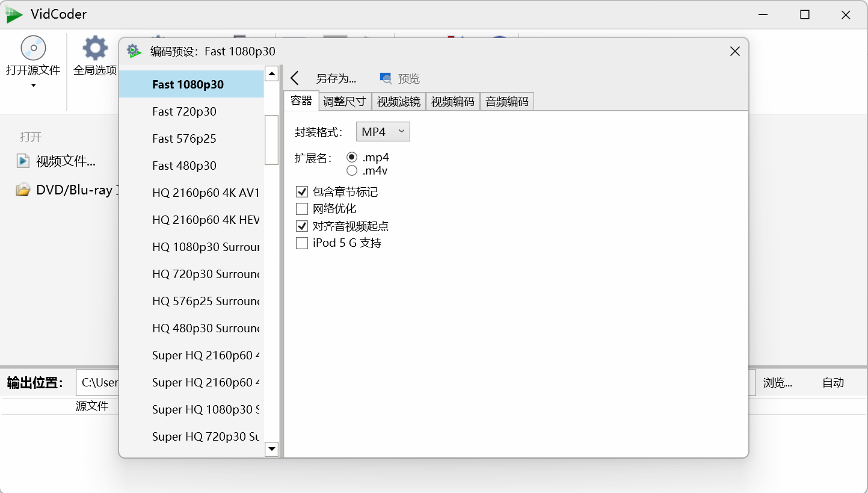Image resolution: width=868 pixels, height=493 pixels.
Task: Select the .m4v extension radio button
Action: [x=352, y=170]
